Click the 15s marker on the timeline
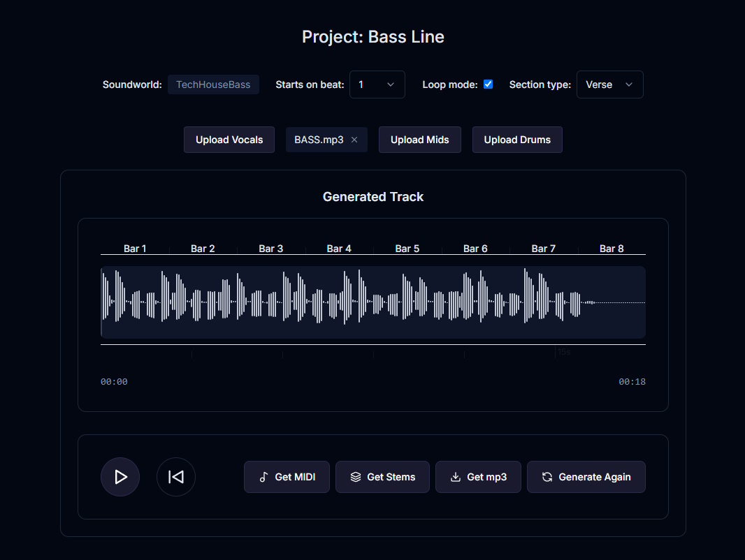The width and height of the screenshot is (745, 560). point(565,351)
